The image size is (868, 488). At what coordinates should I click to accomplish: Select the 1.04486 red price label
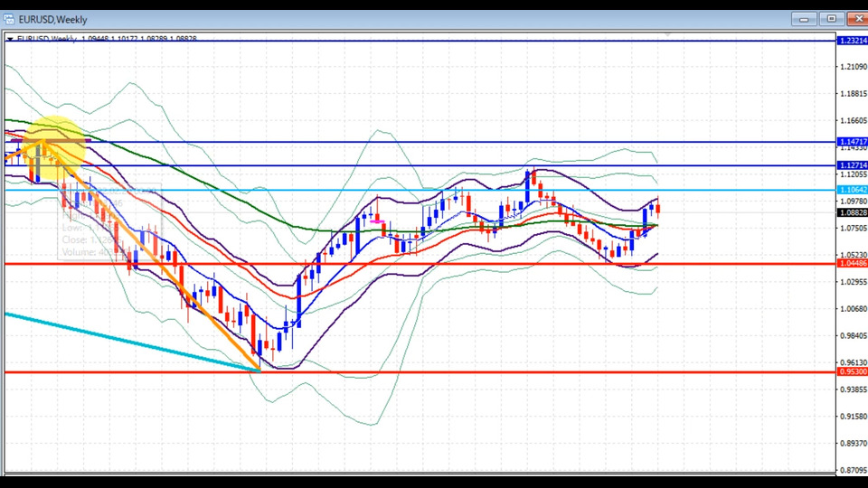pos(853,263)
